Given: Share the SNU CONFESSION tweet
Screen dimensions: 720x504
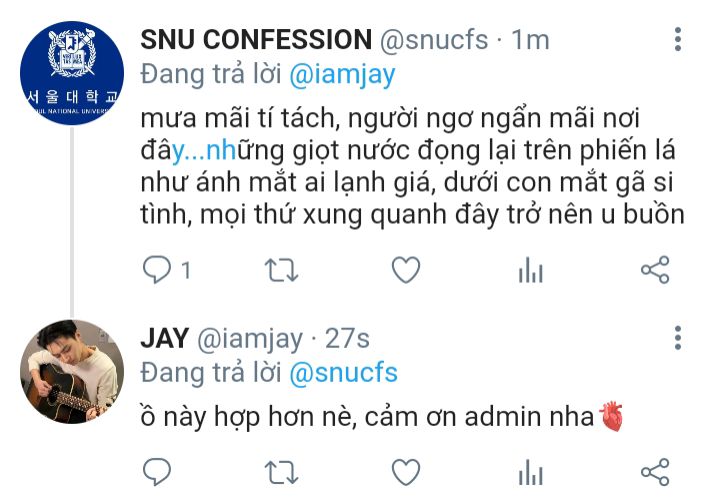Looking at the screenshot, I should pos(654,270).
